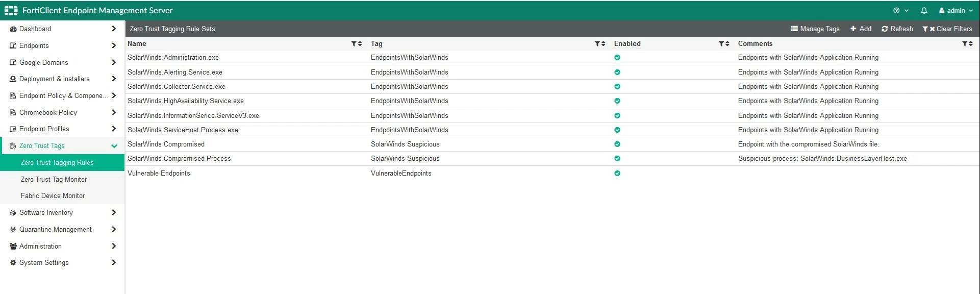Click the Manage Tags button
980x294 pixels.
(815, 29)
